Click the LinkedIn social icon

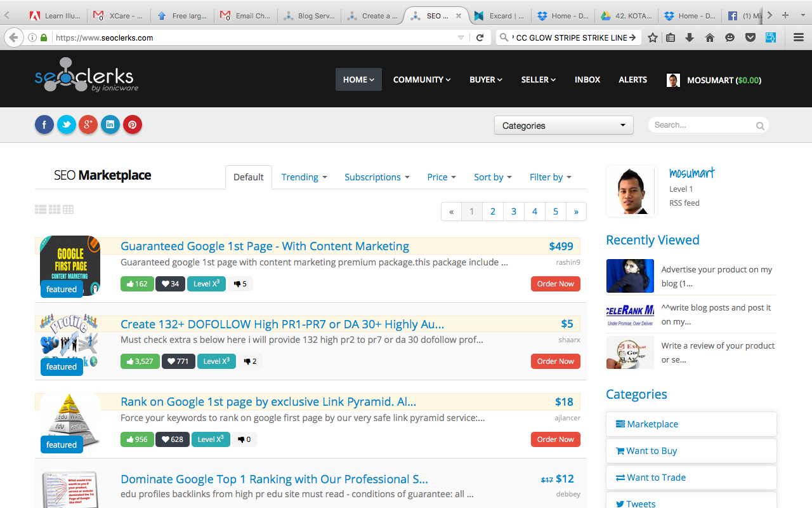(110, 125)
